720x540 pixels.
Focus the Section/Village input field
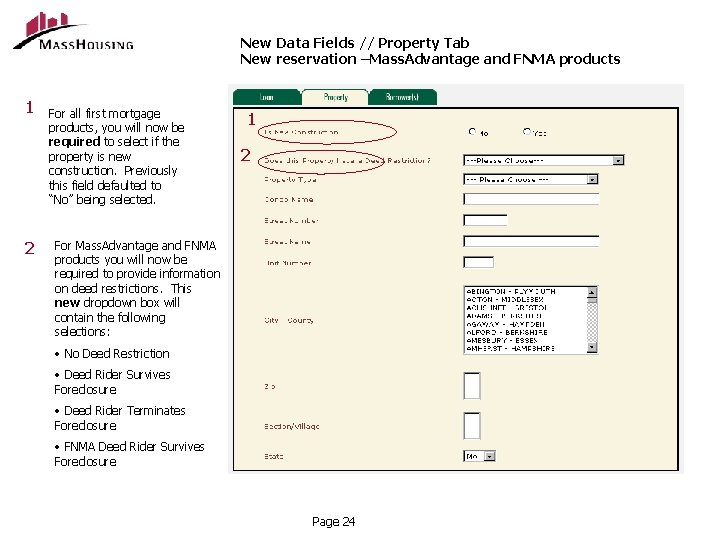[x=472, y=426]
